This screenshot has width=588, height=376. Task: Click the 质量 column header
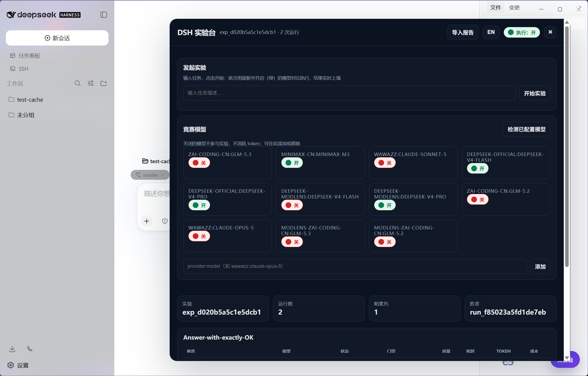pos(446,351)
